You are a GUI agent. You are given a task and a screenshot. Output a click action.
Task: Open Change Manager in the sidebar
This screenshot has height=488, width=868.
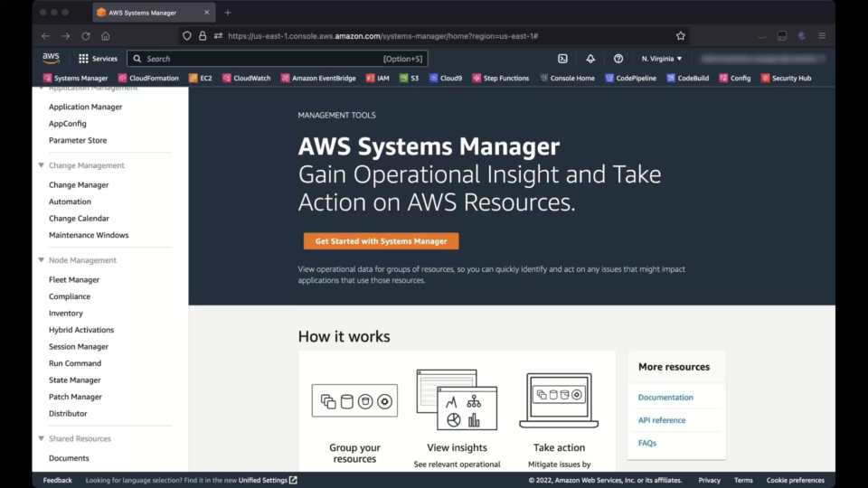79,184
